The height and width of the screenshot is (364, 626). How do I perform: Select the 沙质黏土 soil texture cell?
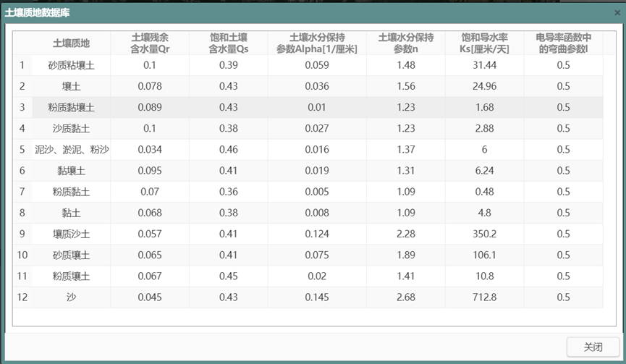71,129
